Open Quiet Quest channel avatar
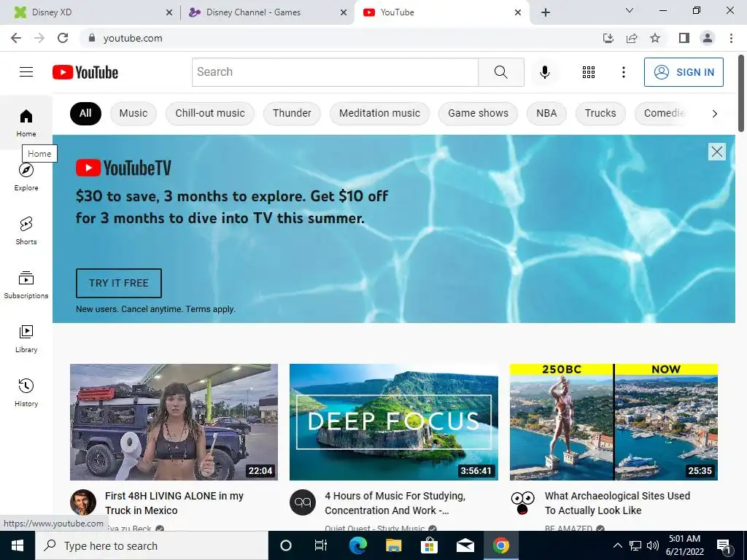 point(303,502)
